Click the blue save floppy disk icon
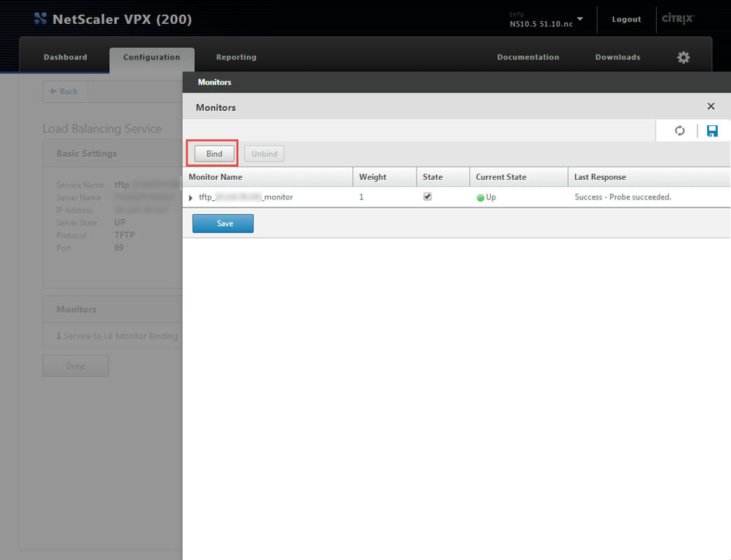This screenshot has width=731, height=560. (x=712, y=131)
